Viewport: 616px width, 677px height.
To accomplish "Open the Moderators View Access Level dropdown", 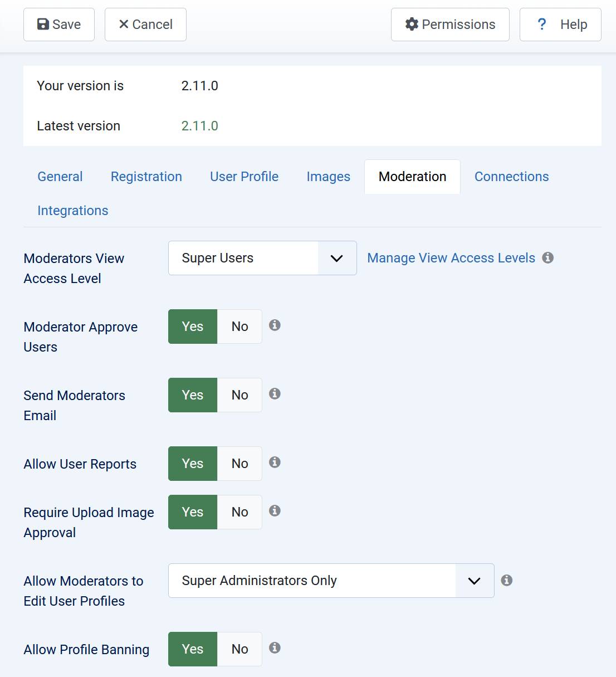I will pyautogui.click(x=262, y=258).
